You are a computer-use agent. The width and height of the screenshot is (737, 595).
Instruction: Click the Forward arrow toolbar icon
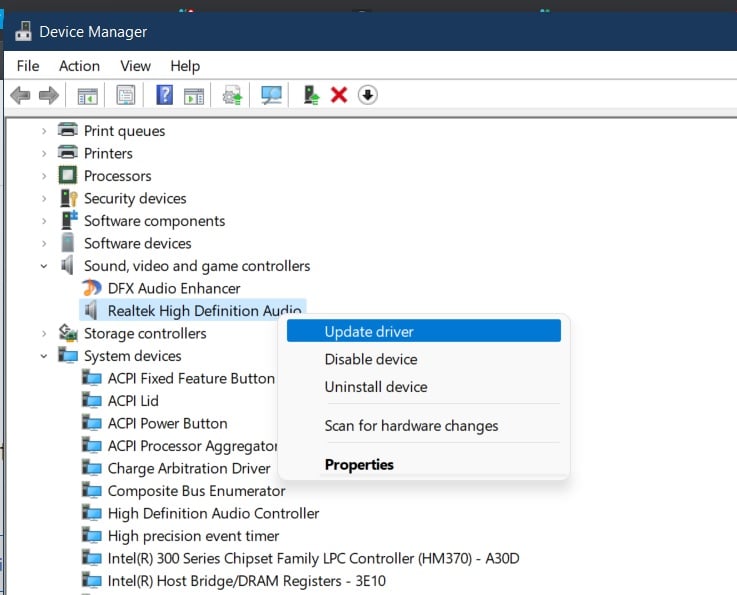click(x=49, y=95)
